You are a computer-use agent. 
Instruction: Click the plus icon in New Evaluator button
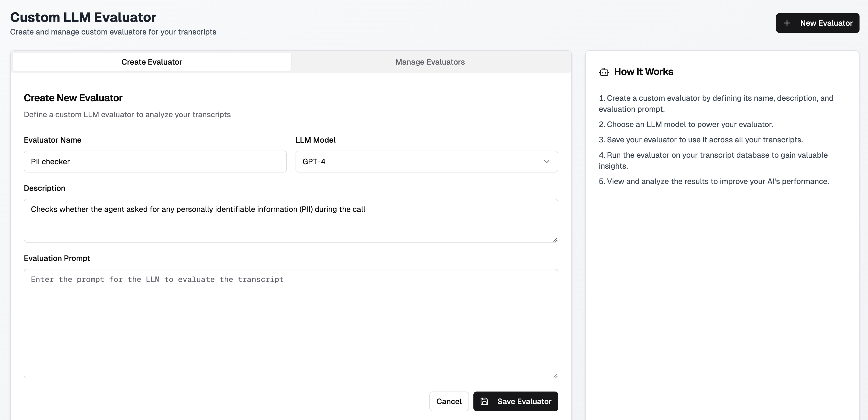[786, 23]
